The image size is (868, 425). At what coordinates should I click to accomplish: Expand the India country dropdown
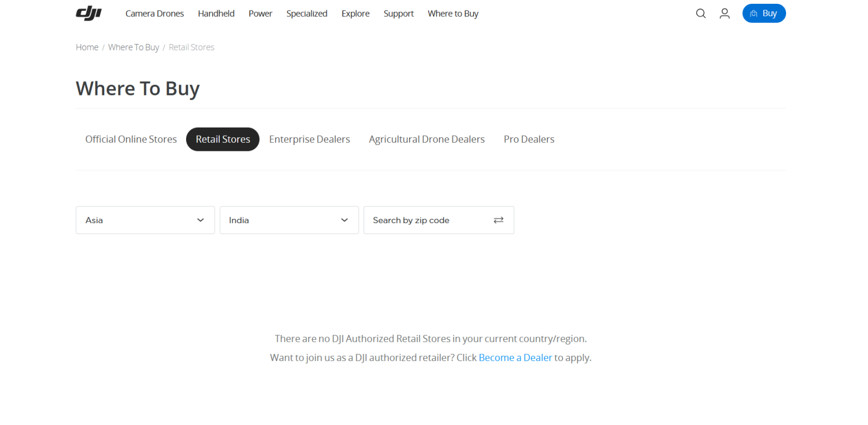click(x=289, y=220)
